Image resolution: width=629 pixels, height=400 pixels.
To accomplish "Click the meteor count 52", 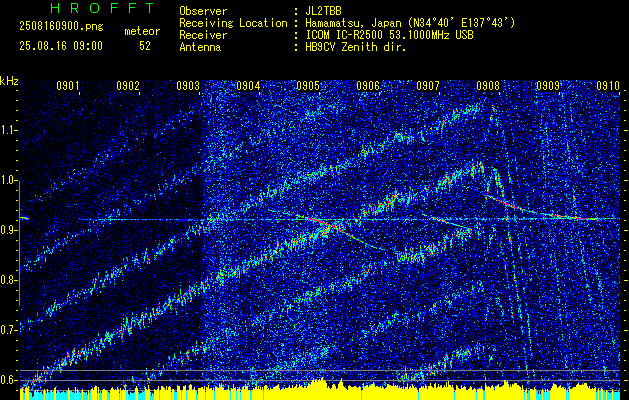I will tap(145, 46).
